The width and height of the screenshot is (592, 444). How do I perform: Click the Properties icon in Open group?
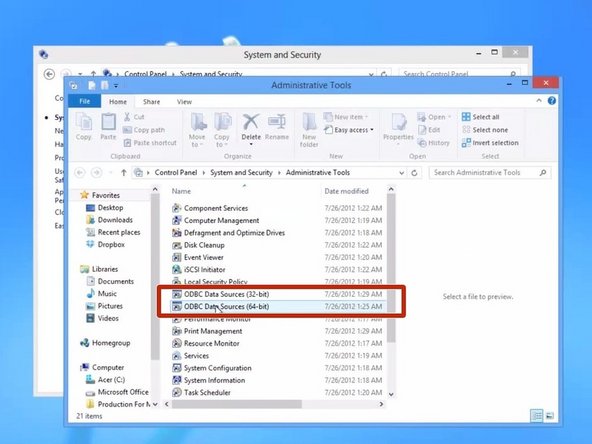398,122
